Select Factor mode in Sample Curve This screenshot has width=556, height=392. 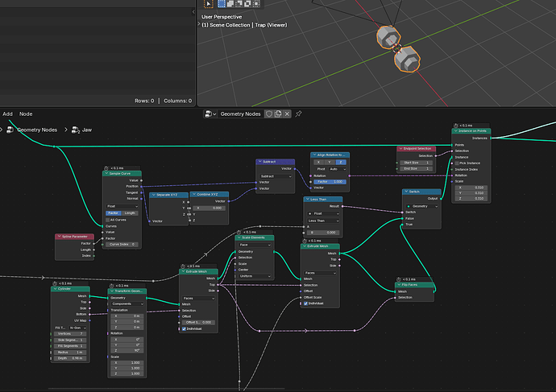click(x=114, y=213)
